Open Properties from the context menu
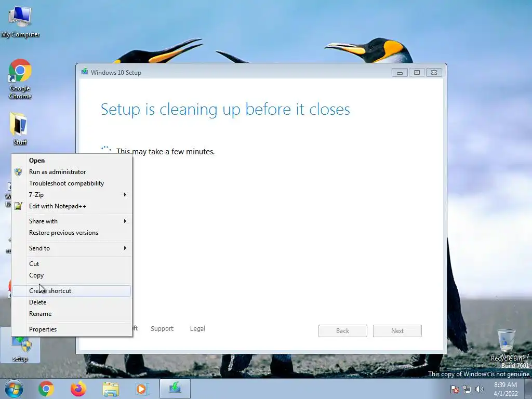This screenshot has width=532, height=399. pos(71,329)
